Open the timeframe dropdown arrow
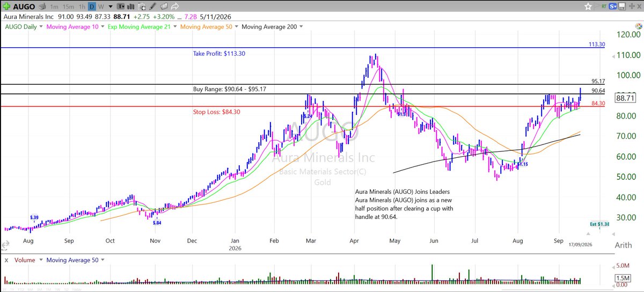Image resolution: width=644 pixels, height=292 pixels. pyautogui.click(x=111, y=7)
